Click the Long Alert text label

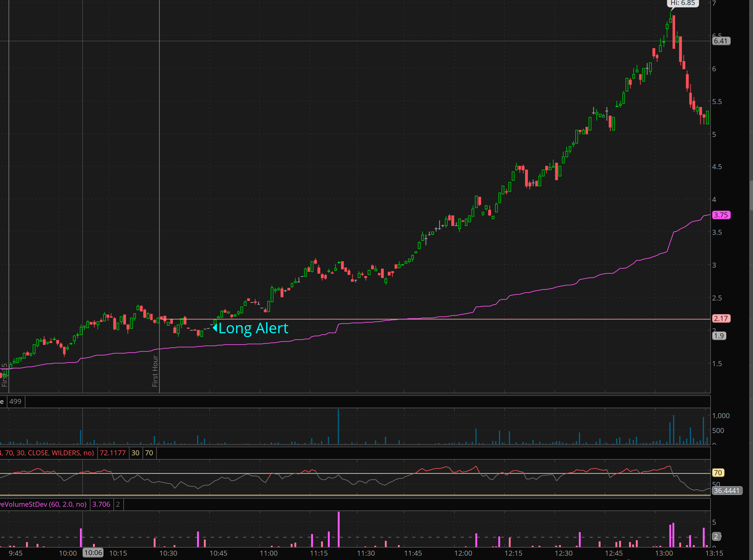253,328
